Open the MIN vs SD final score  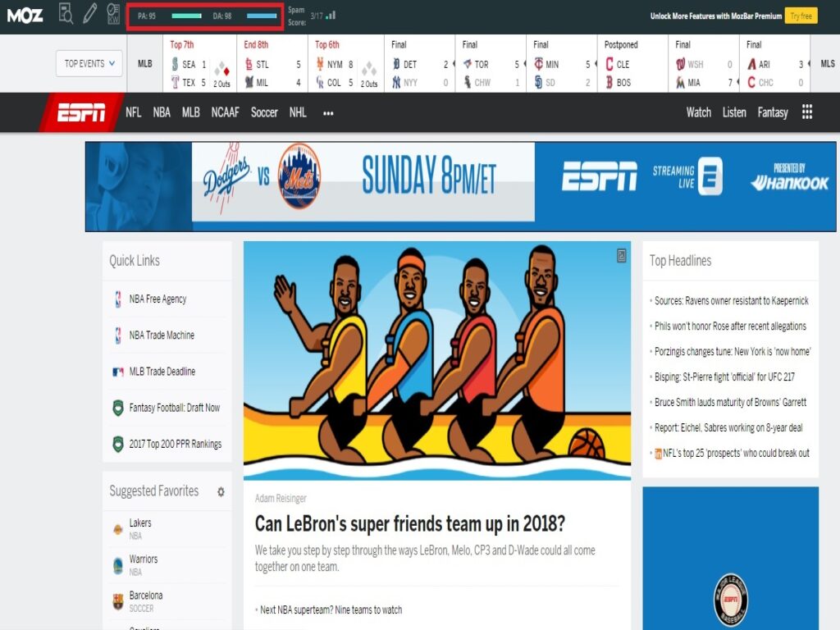[562, 63]
